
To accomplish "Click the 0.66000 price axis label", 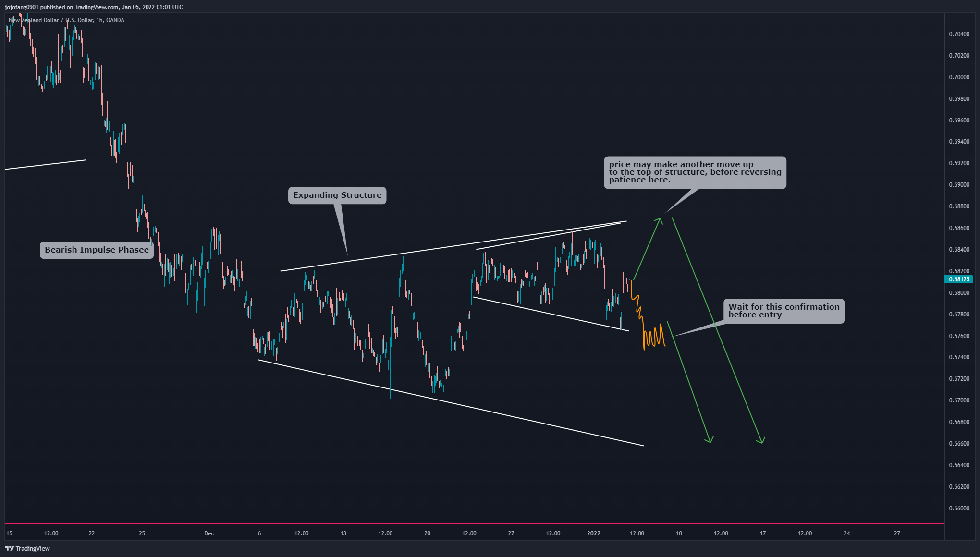I will point(959,509).
